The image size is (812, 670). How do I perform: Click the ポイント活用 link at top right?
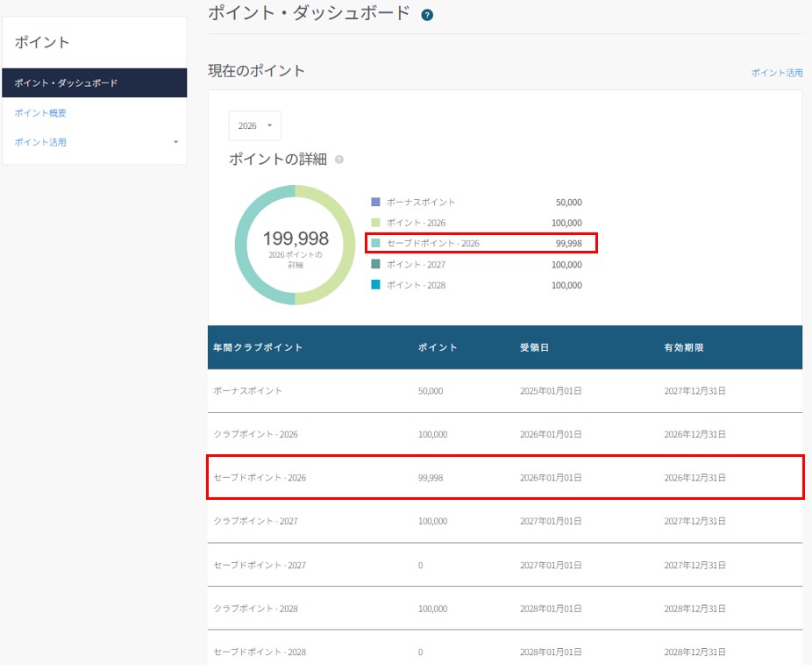pyautogui.click(x=776, y=73)
